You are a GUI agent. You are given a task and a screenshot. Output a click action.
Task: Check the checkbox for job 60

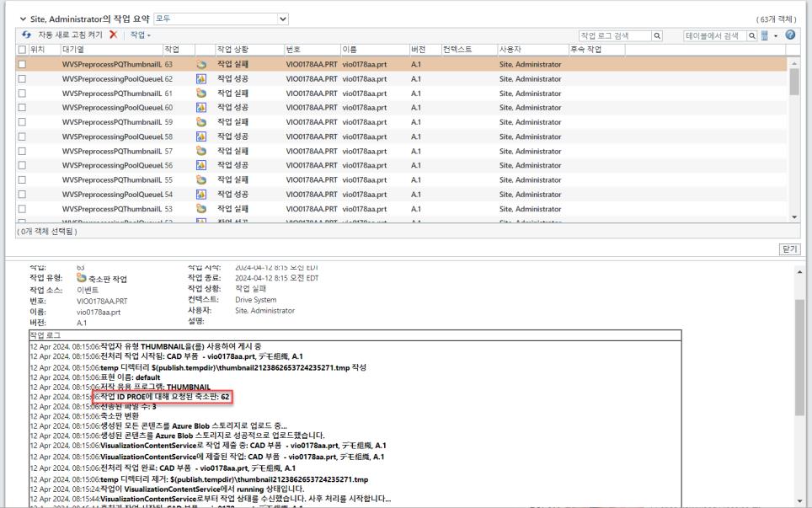point(22,108)
